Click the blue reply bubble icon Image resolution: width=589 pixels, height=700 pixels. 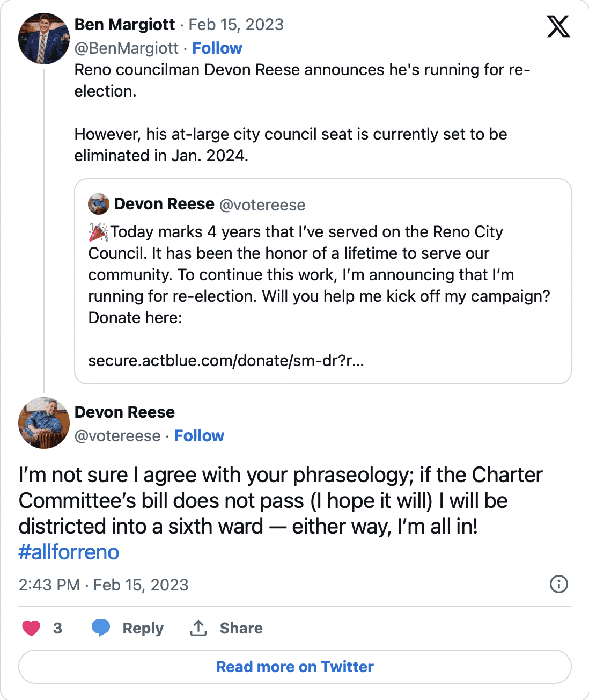(x=101, y=628)
